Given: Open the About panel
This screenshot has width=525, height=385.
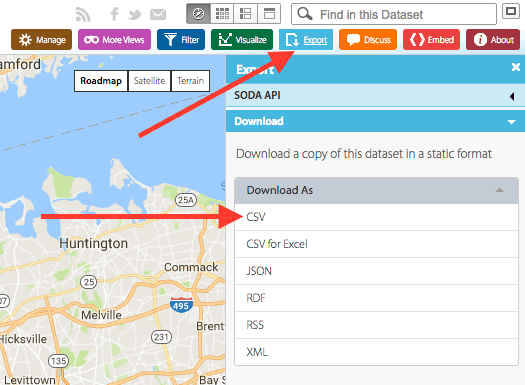Looking at the screenshot, I should coord(493,40).
